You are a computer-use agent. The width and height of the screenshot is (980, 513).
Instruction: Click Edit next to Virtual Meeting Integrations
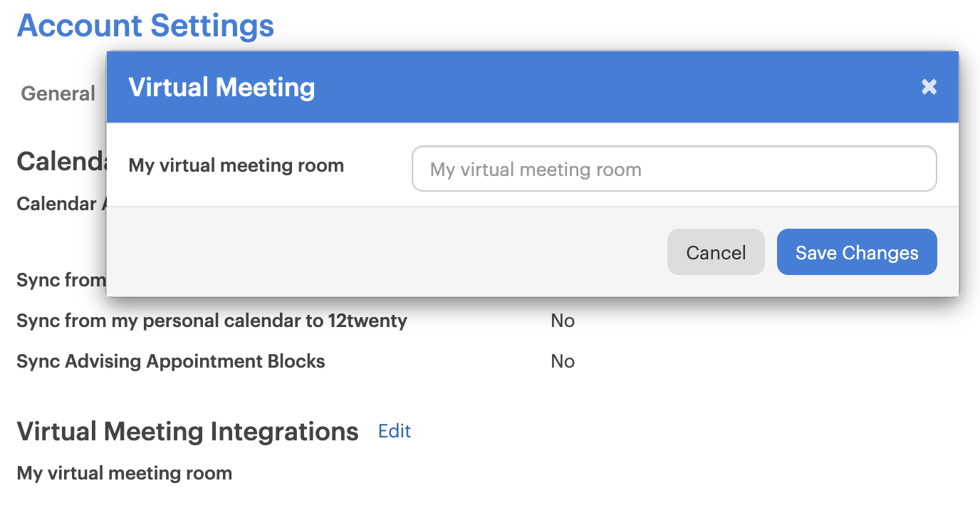point(395,431)
